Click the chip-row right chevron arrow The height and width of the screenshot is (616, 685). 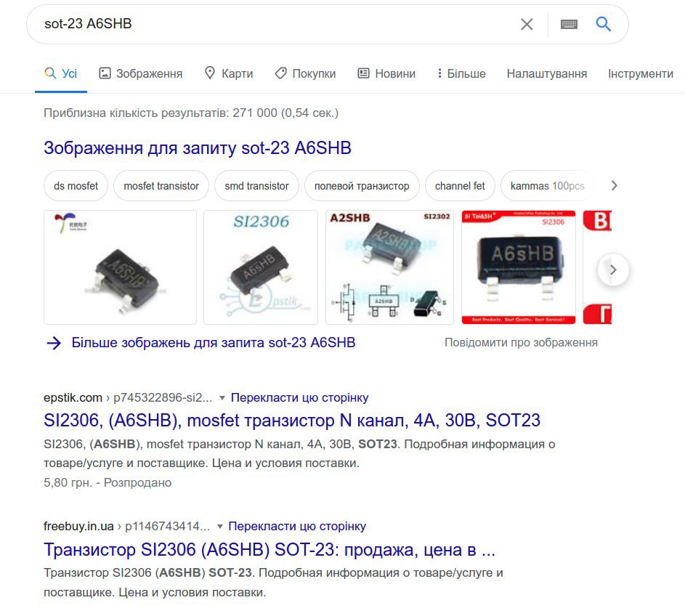pos(614,186)
